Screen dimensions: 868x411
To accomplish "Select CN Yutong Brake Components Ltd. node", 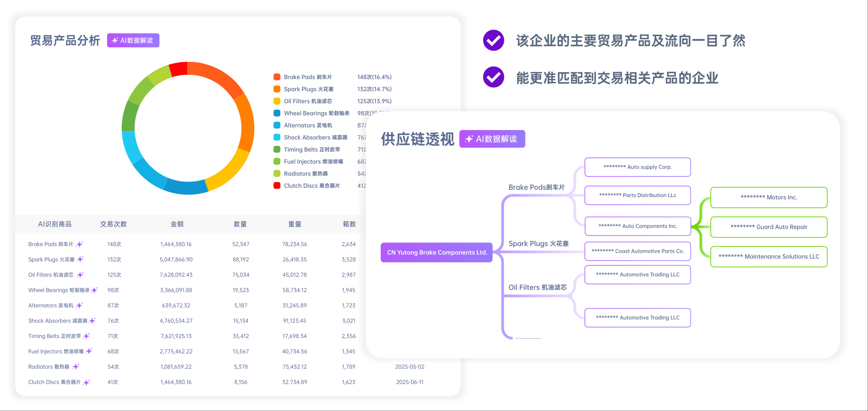I will 437,253.
